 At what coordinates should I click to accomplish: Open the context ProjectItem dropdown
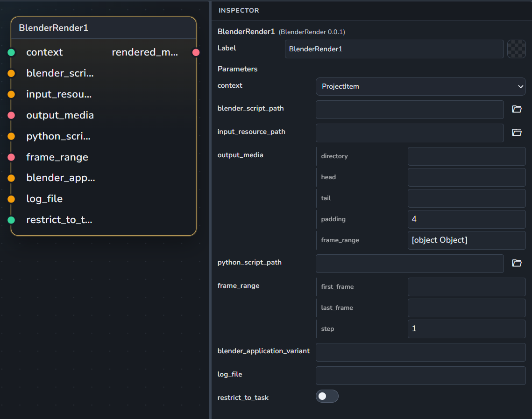click(x=420, y=86)
